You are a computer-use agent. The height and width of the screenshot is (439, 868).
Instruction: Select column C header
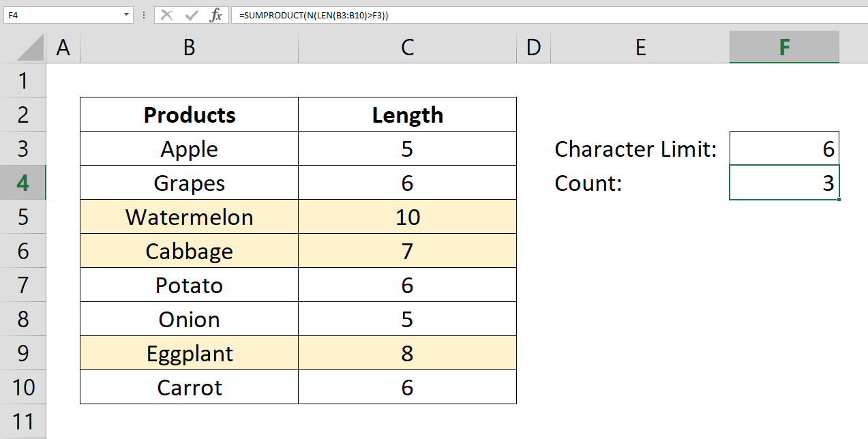[408, 47]
